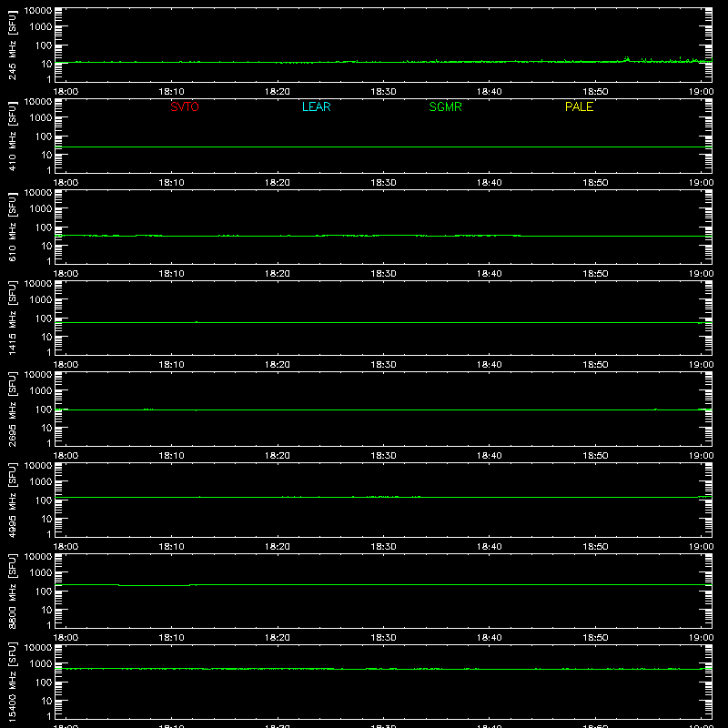
Task: Click the red SVTO station label
Action: [185, 106]
